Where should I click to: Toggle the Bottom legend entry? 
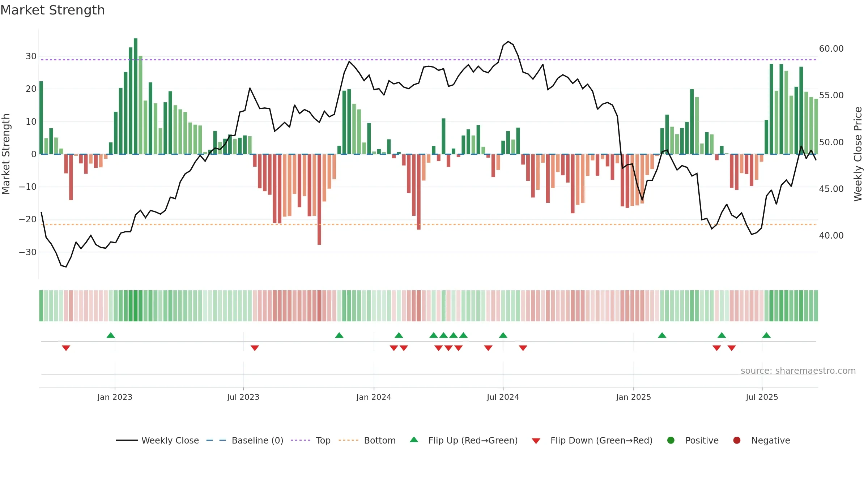click(x=367, y=440)
